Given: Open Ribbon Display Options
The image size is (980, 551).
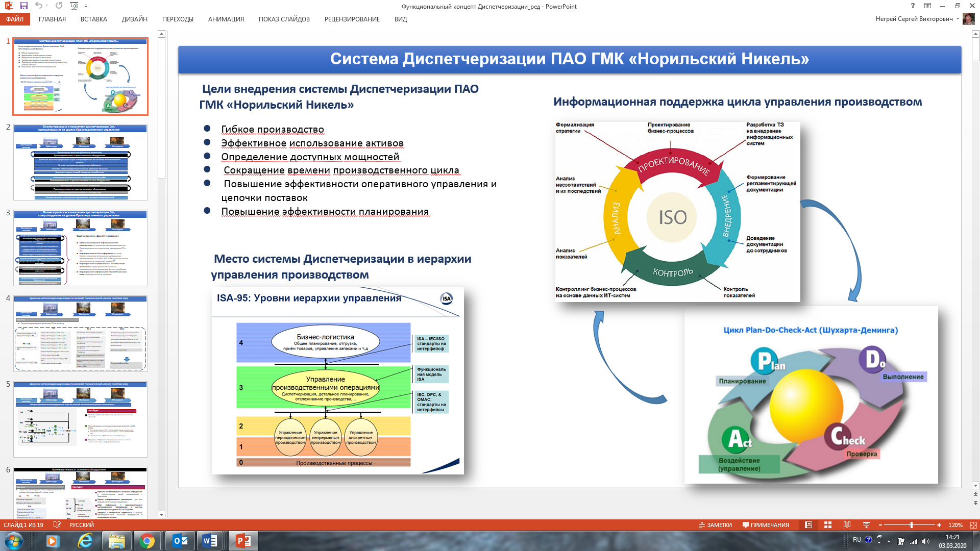Looking at the screenshot, I should click(927, 6).
